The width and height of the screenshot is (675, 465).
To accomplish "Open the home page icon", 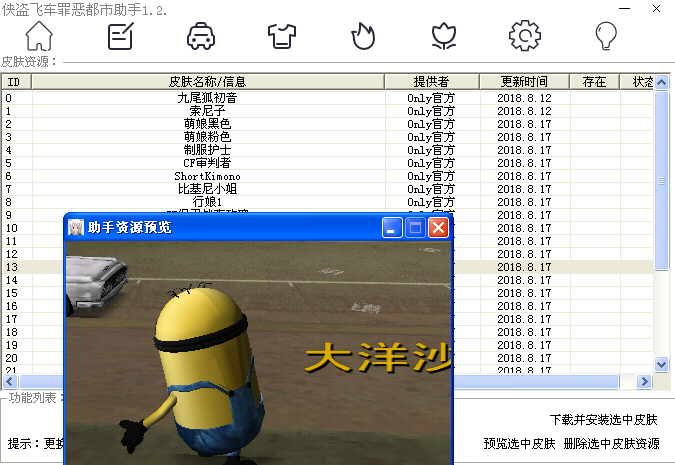I will [39, 36].
